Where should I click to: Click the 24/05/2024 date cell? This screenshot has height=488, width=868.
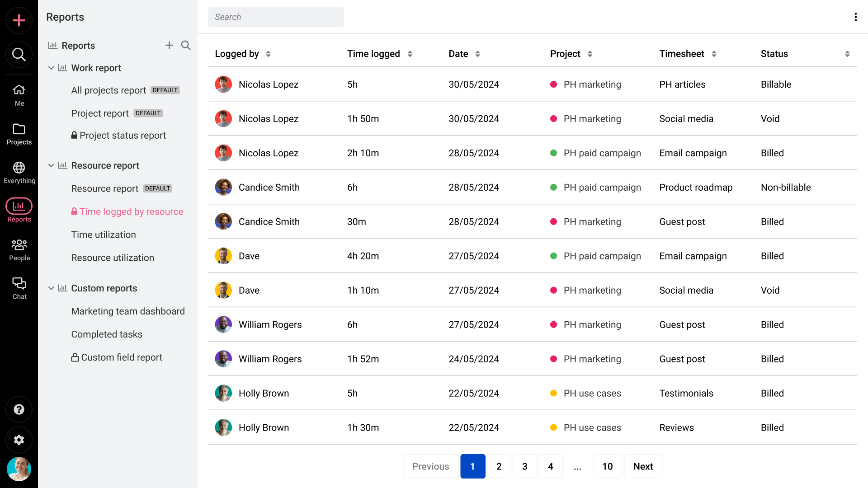point(474,359)
